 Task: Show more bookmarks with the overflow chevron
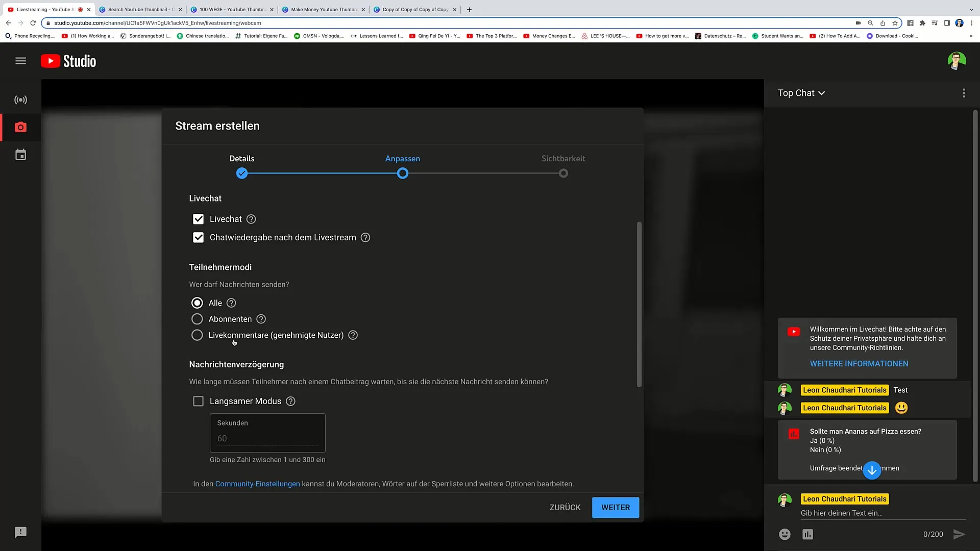pyautogui.click(x=971, y=36)
